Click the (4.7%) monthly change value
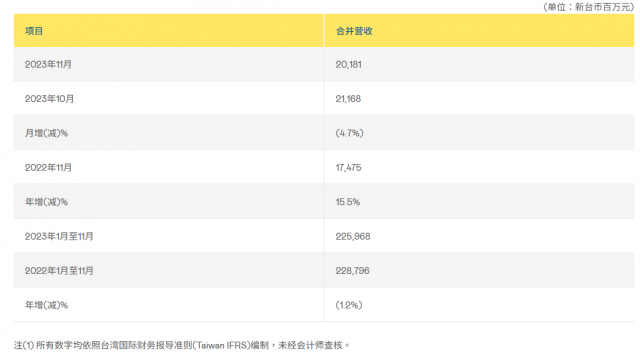This screenshot has height=360, width=640. (x=349, y=133)
